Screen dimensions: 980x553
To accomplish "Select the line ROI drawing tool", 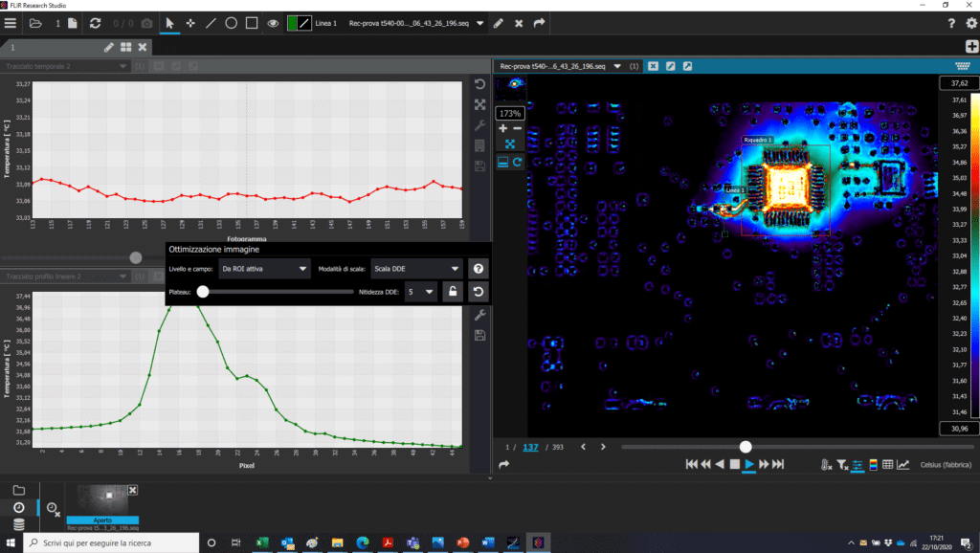I will tap(210, 23).
